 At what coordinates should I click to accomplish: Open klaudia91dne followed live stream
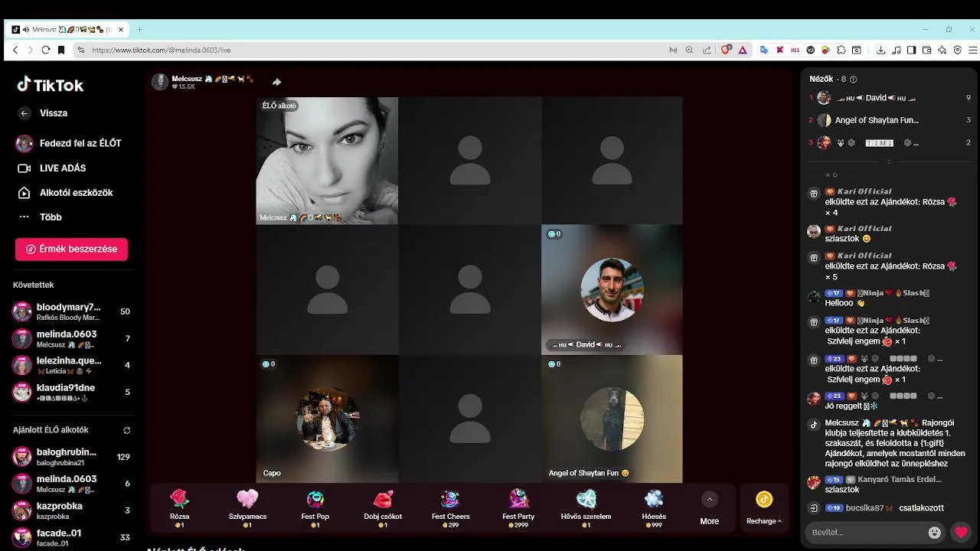point(71,392)
